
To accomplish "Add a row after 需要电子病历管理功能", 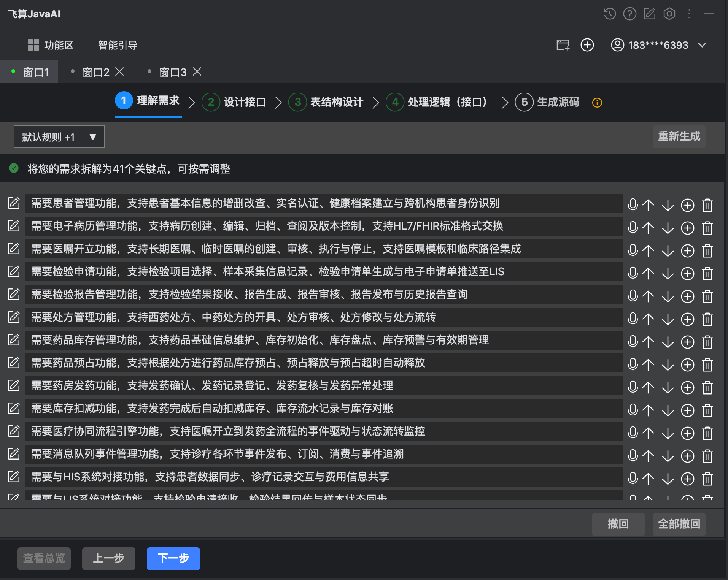I will [688, 228].
